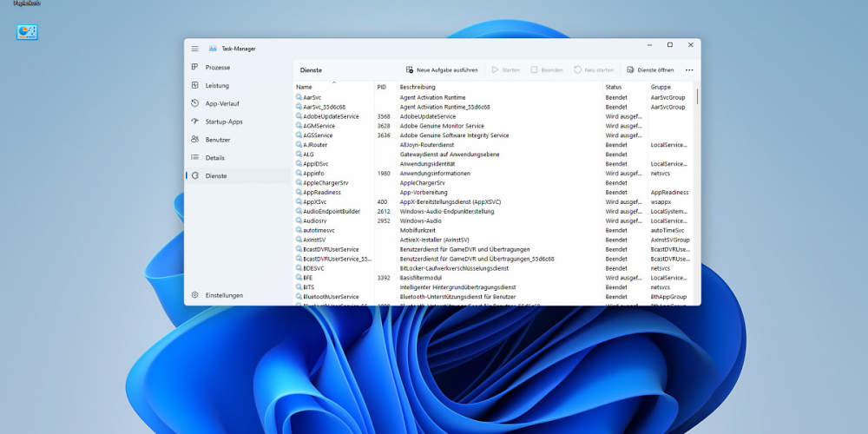Click Neue Aufgabe ausführen
The width and height of the screenshot is (868, 434).
tap(442, 70)
